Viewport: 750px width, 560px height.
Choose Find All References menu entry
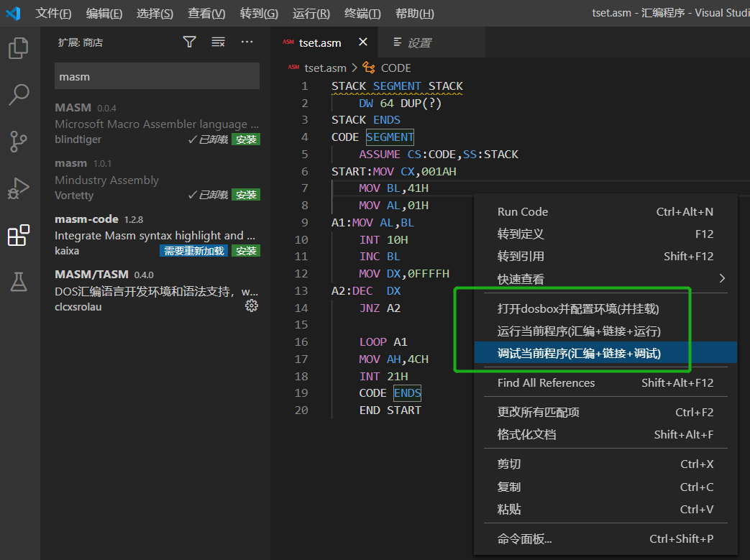point(605,382)
